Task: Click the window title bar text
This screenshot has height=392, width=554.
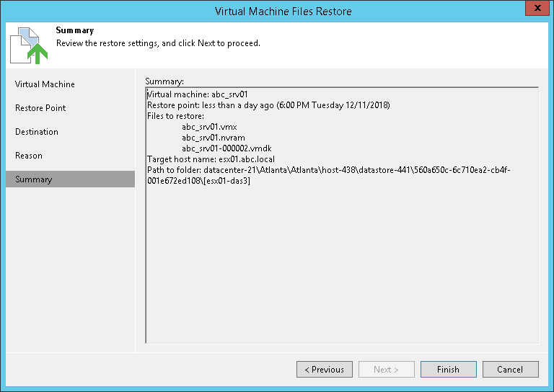Action: click(x=283, y=12)
